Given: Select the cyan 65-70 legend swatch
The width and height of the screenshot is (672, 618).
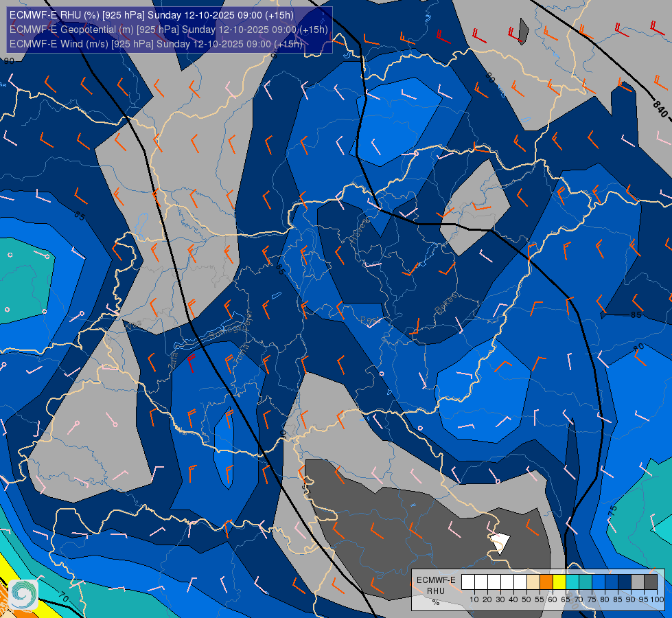Looking at the screenshot, I should coord(572,582).
